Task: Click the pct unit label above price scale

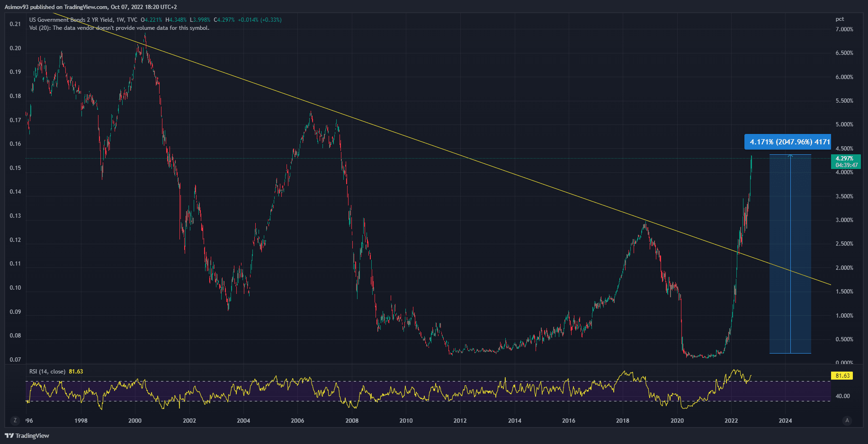Action: (840, 19)
